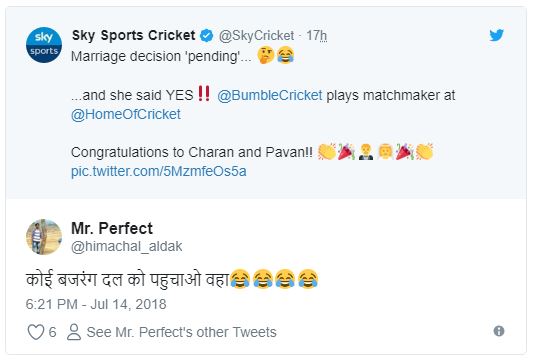Click the Sky Sports Cricket account name
Image resolution: width=537 pixels, height=362 pixels.
[x=133, y=35]
